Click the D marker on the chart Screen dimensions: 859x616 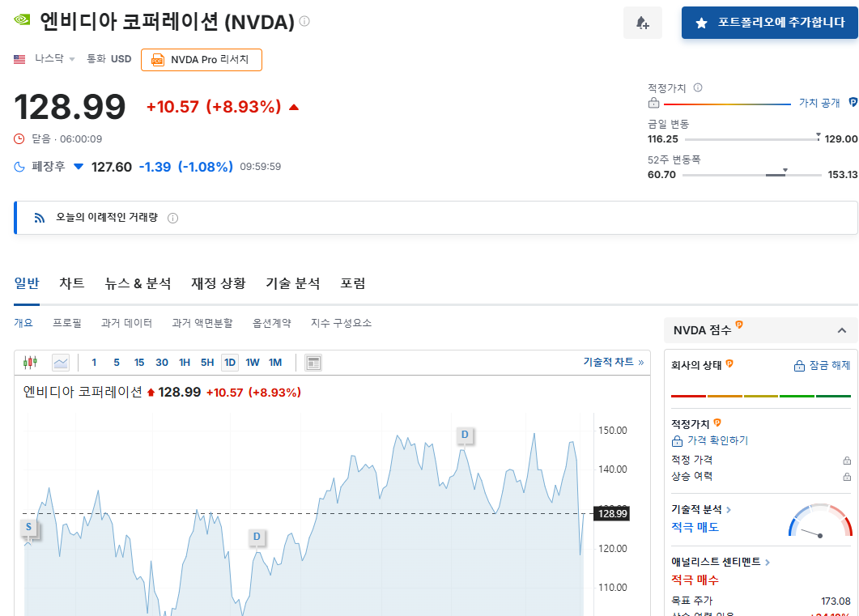[x=464, y=435]
